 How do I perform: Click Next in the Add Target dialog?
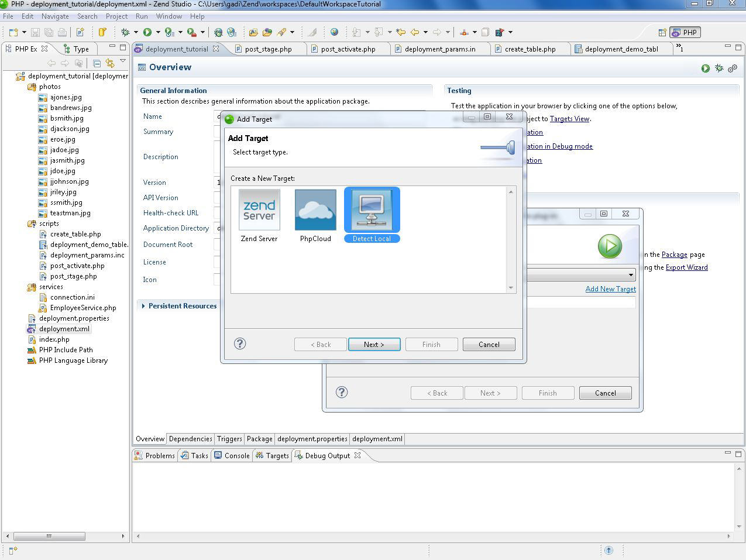(374, 345)
